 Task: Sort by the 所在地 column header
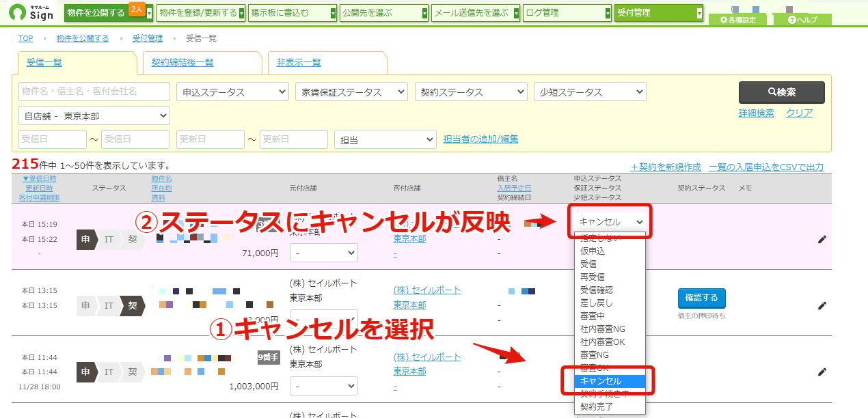161,188
